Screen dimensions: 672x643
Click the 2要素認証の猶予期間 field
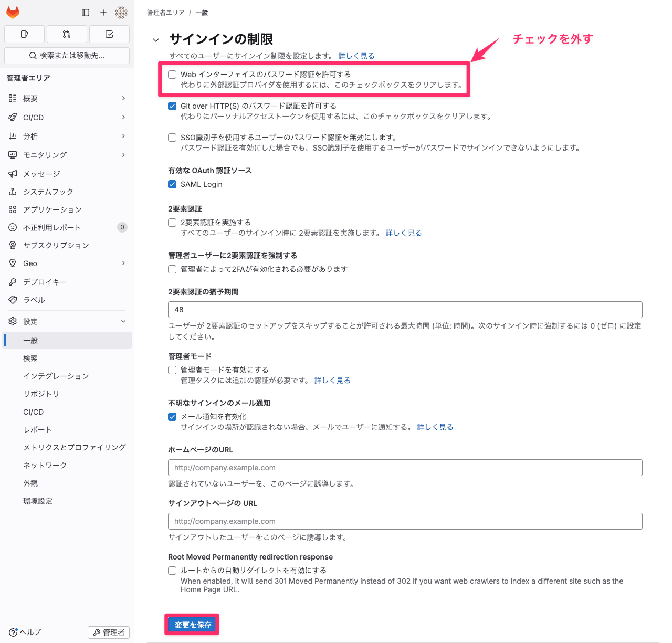(405, 310)
